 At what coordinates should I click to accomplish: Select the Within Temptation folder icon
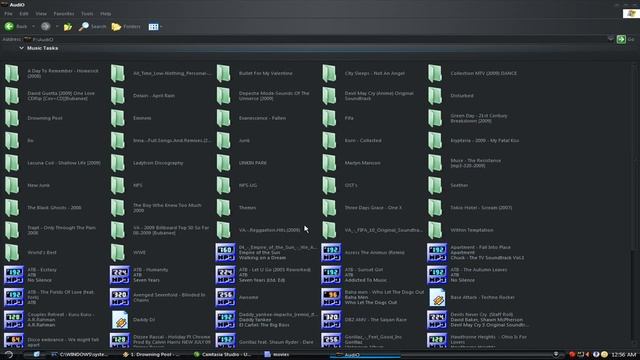(435, 231)
